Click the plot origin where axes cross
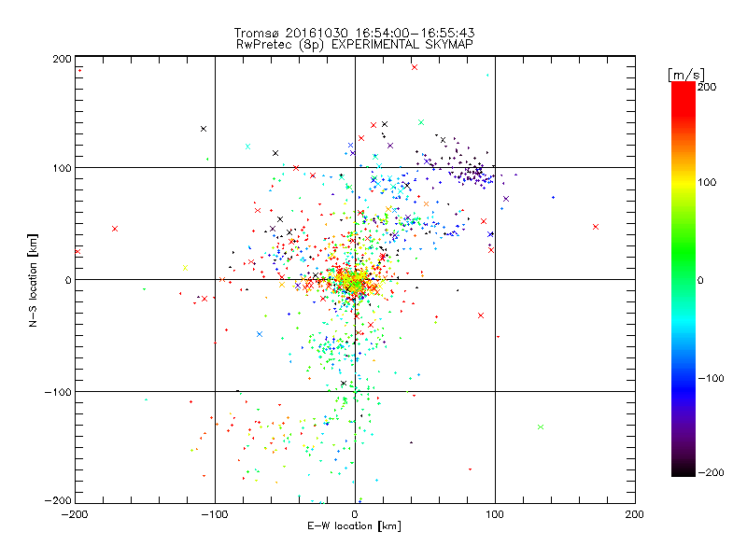This screenshot has height=560, width=747. 355,279
